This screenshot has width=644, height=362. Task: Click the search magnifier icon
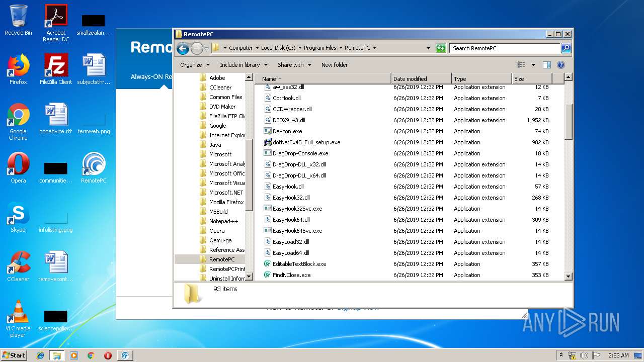click(x=566, y=48)
